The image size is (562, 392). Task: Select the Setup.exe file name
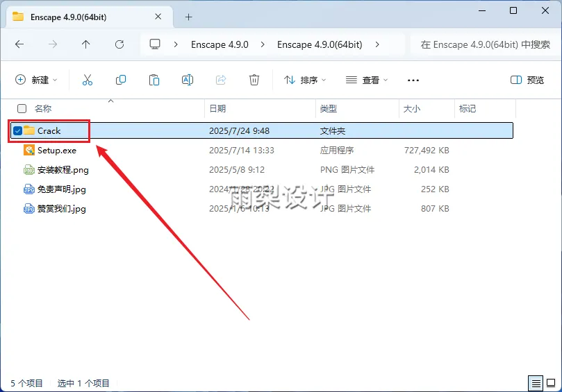click(x=57, y=151)
